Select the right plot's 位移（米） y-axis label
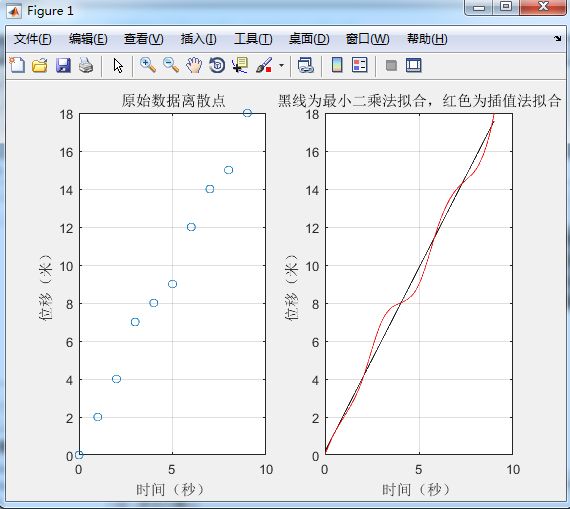 click(292, 287)
